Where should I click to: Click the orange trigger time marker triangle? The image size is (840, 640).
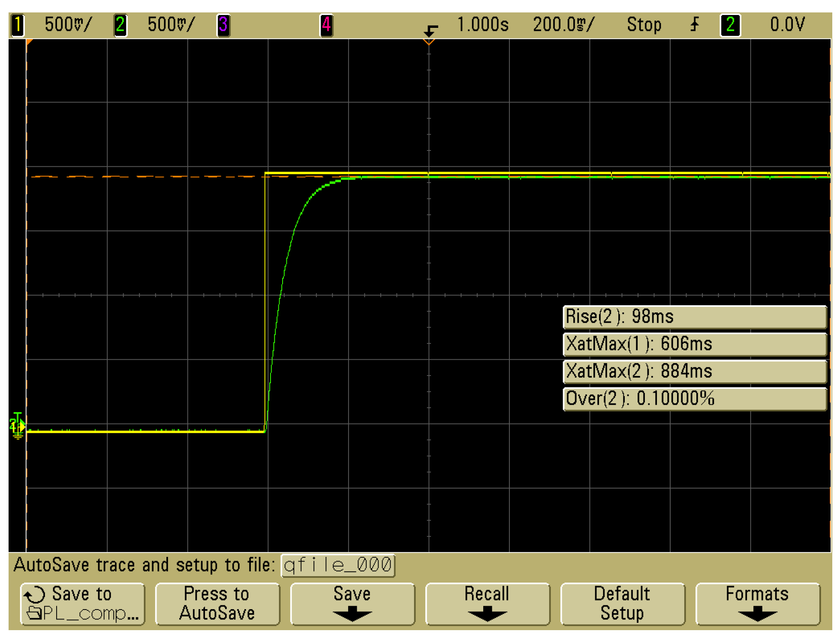click(x=429, y=42)
